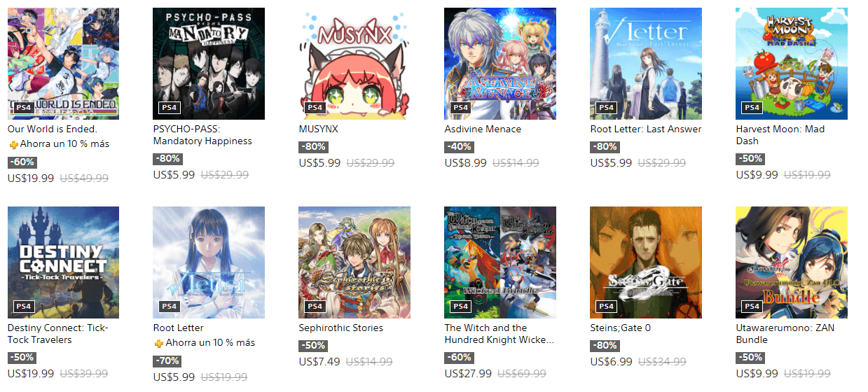
Task: Open Root Letter: Last Answer title link
Action: 646,129
